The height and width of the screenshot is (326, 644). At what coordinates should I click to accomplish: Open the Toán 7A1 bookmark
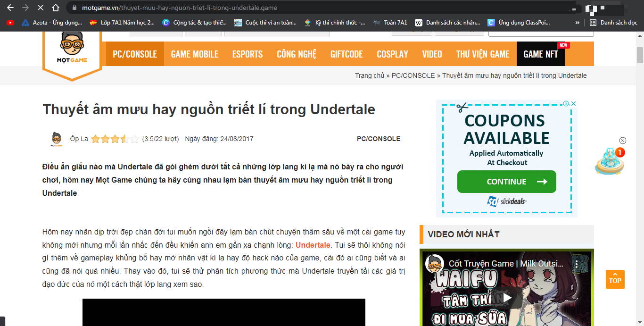tap(390, 22)
